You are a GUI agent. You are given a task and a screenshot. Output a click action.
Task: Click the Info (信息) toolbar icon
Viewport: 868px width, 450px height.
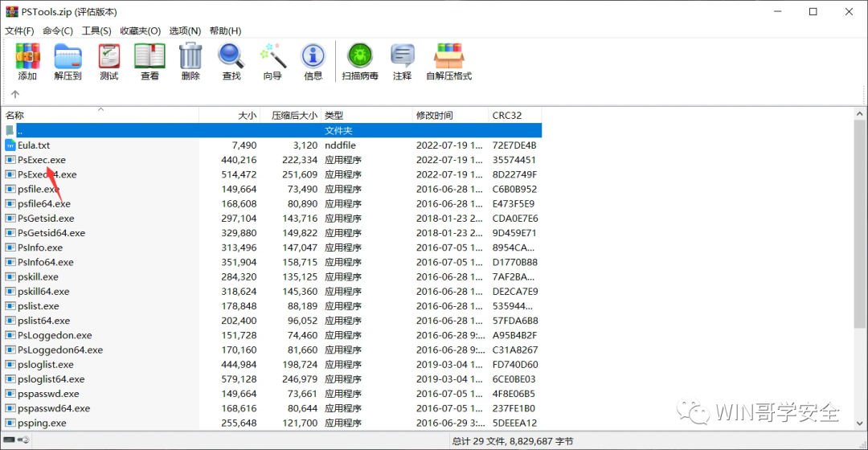313,56
